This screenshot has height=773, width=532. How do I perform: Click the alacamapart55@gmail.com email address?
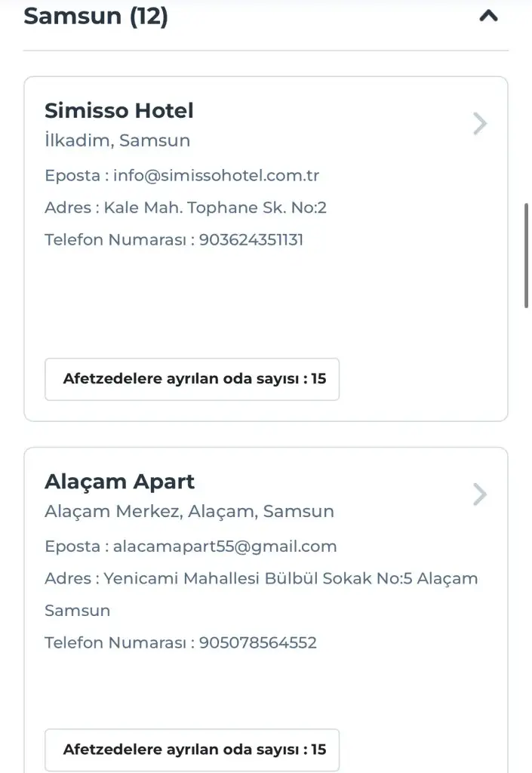pos(225,546)
